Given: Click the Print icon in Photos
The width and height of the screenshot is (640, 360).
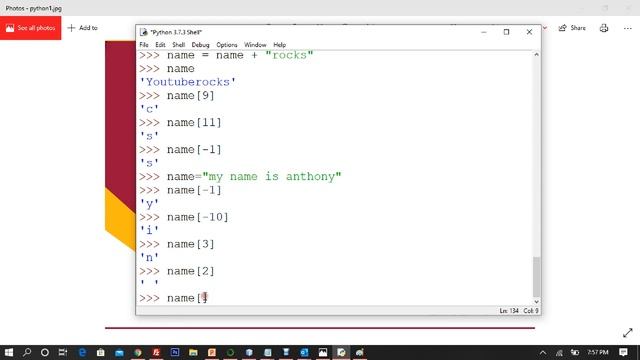Looking at the screenshot, I should [x=604, y=28].
